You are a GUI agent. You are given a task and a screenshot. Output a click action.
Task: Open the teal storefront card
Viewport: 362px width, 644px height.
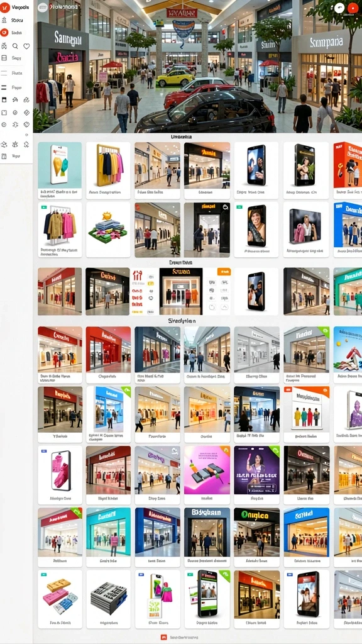108,537
